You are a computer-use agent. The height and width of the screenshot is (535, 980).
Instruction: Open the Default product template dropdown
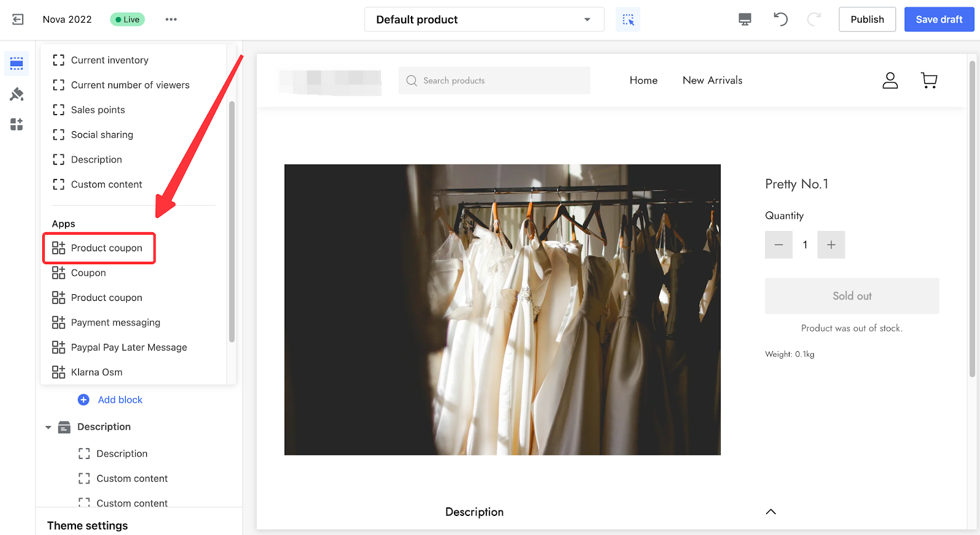(484, 20)
